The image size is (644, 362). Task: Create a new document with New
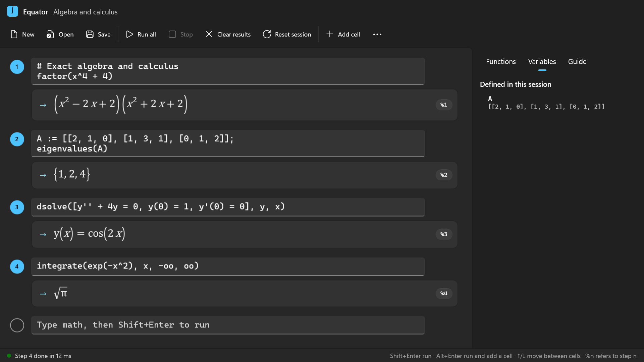coord(22,34)
